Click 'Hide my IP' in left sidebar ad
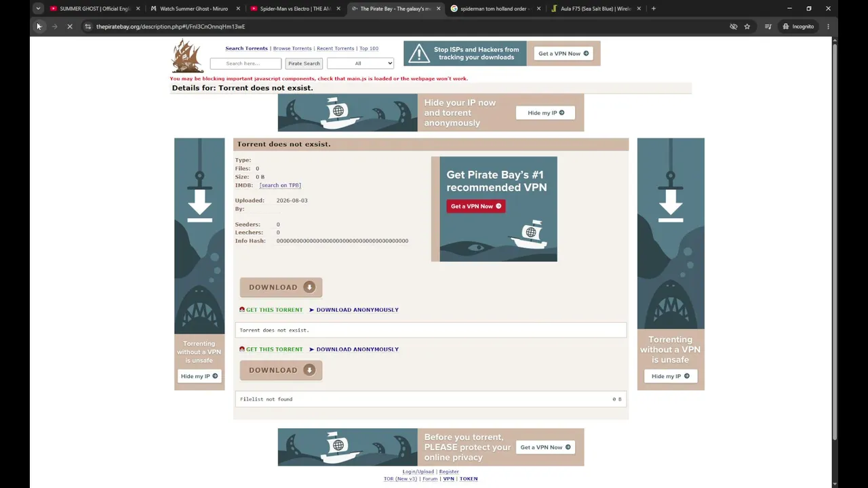This screenshot has width=868, height=488. tap(199, 376)
